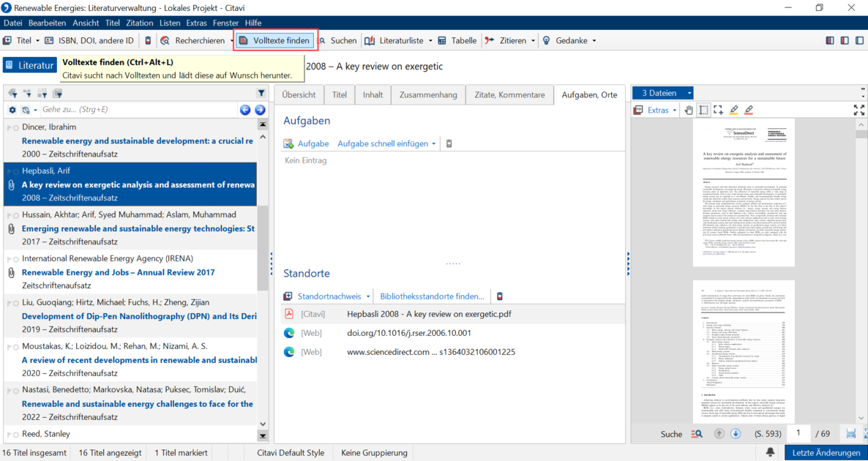Click the Letzte Änderungen button

[826, 453]
